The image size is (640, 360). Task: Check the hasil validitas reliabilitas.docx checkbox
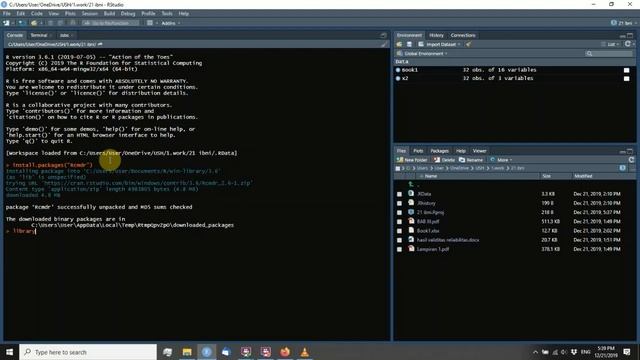point(400,240)
